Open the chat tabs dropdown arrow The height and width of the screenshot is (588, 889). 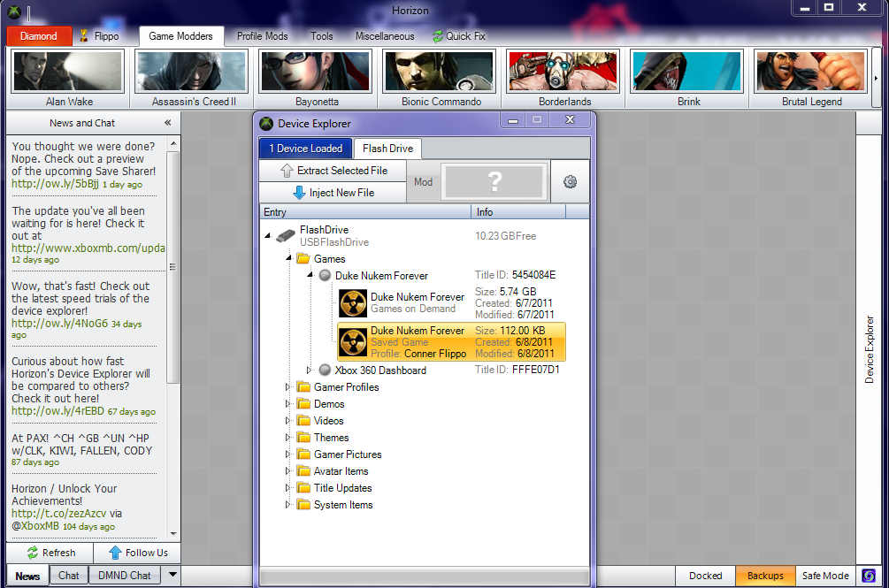pos(172,575)
